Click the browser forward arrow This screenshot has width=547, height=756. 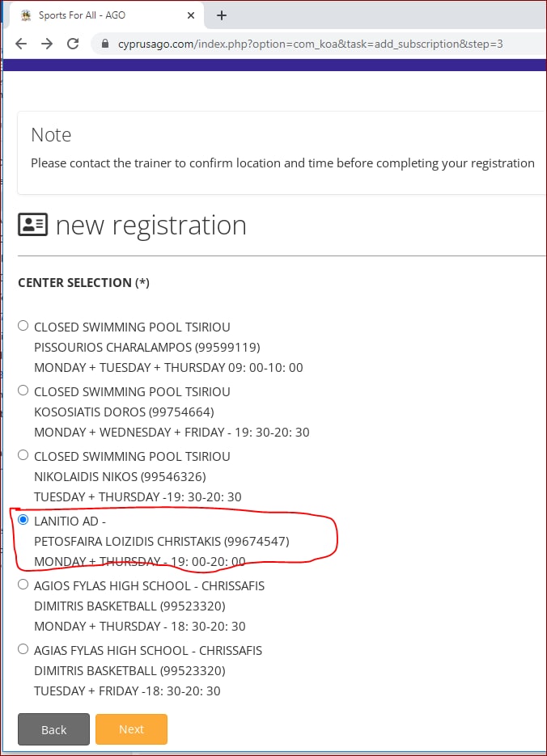point(47,44)
